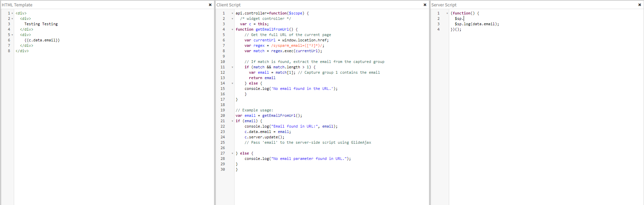The width and height of the screenshot is (644, 205).
Task: Close the Server Script panel
Action: click(x=640, y=5)
